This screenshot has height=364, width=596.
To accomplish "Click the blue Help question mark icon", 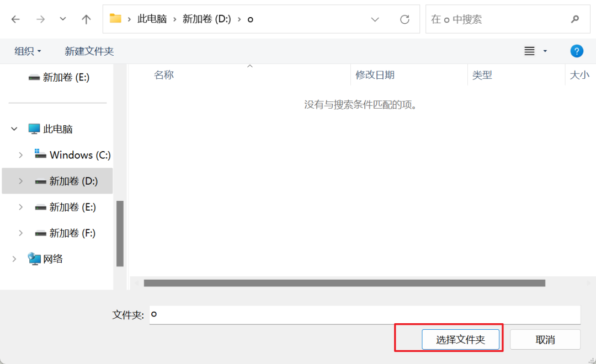I will (x=577, y=51).
